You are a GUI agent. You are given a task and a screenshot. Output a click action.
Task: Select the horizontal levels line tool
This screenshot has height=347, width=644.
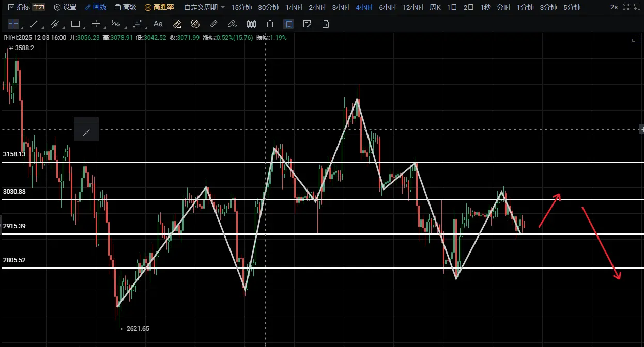(96, 24)
